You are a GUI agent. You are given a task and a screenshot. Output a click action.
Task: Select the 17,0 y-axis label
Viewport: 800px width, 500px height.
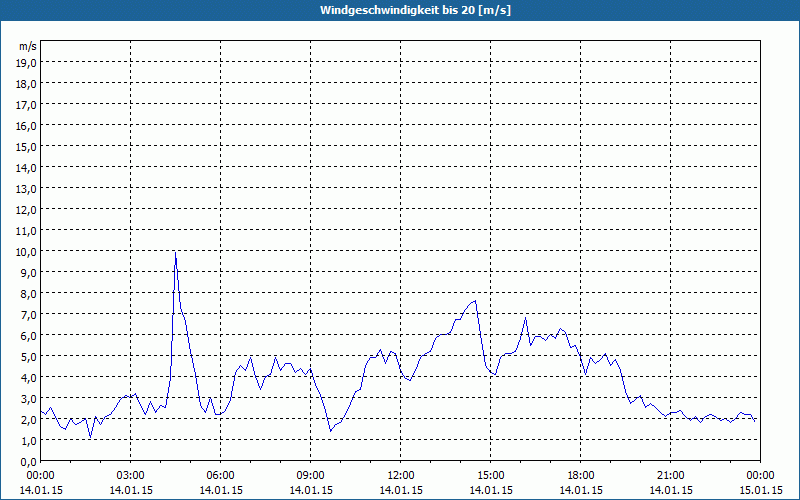pos(27,105)
